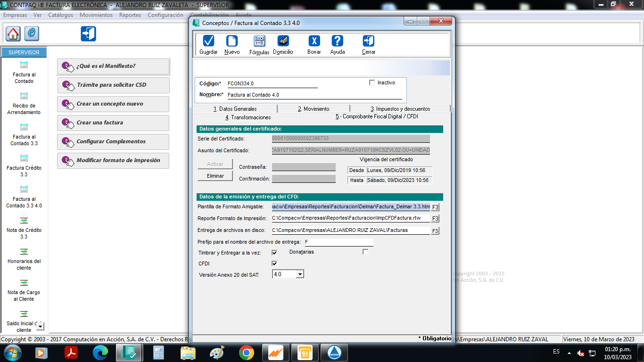Click Configurar Complementos button

pos(113,141)
